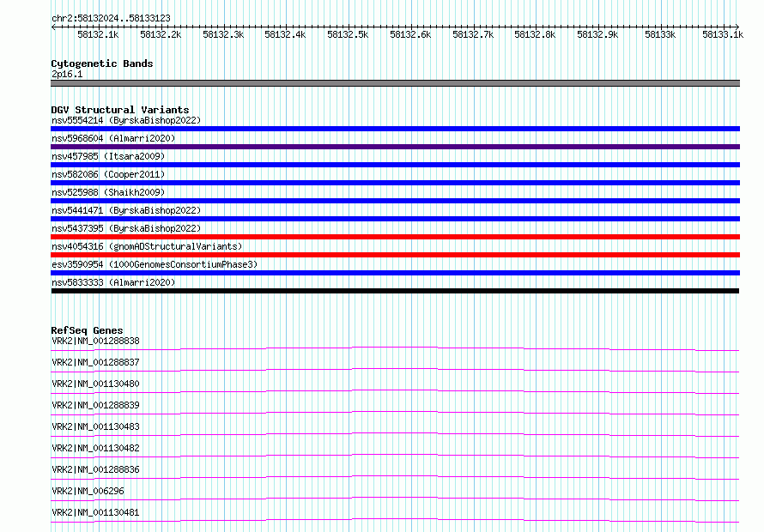Open nsv582086 (Cooper2011) variant label
The width and height of the screenshot is (764, 532).
[x=108, y=174]
